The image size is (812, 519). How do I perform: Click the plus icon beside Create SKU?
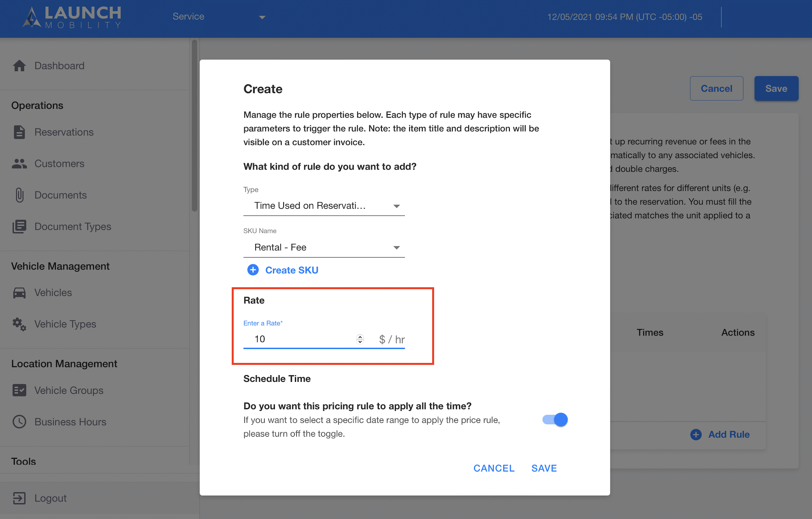click(253, 270)
